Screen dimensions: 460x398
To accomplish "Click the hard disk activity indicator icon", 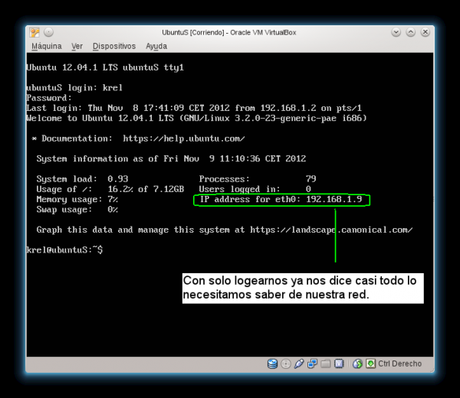I will point(272,364).
